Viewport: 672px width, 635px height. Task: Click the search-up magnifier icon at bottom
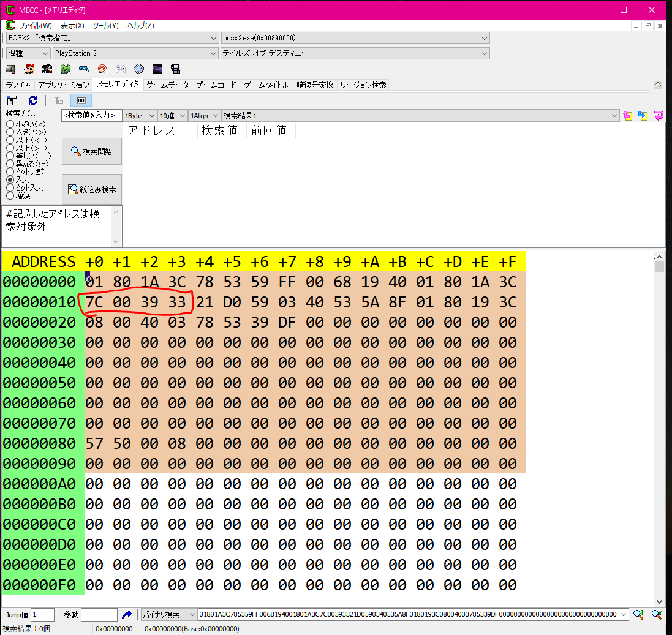657,615
